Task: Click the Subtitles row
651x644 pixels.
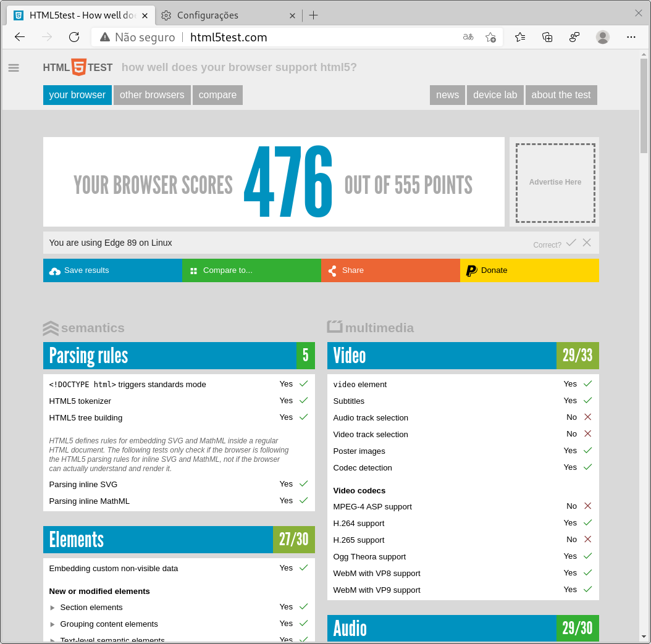Action: tap(463, 401)
